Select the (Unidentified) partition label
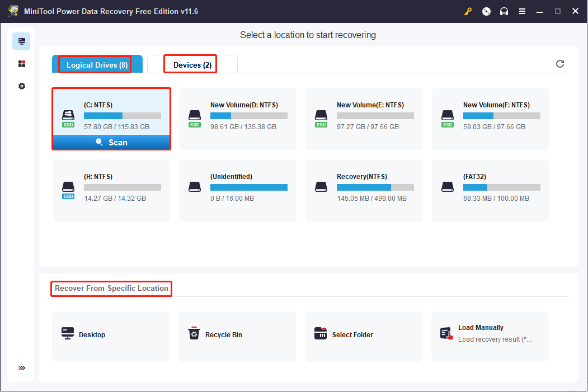 pyautogui.click(x=232, y=177)
